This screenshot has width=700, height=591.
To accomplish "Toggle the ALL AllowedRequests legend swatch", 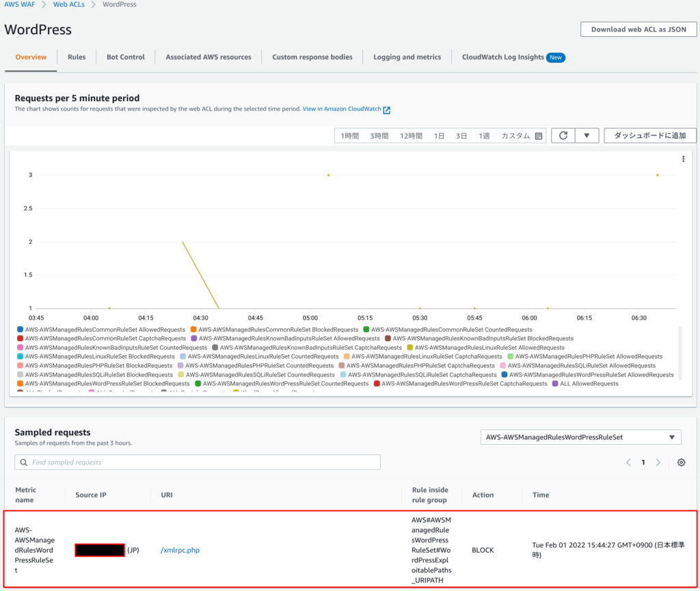I will coord(555,383).
